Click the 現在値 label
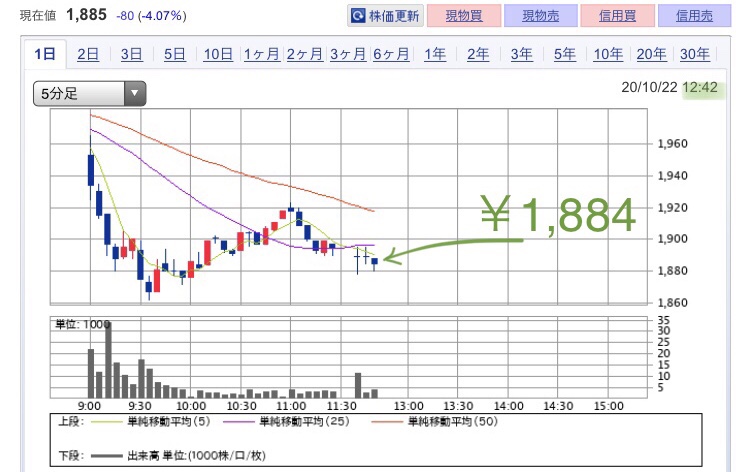 click(38, 15)
